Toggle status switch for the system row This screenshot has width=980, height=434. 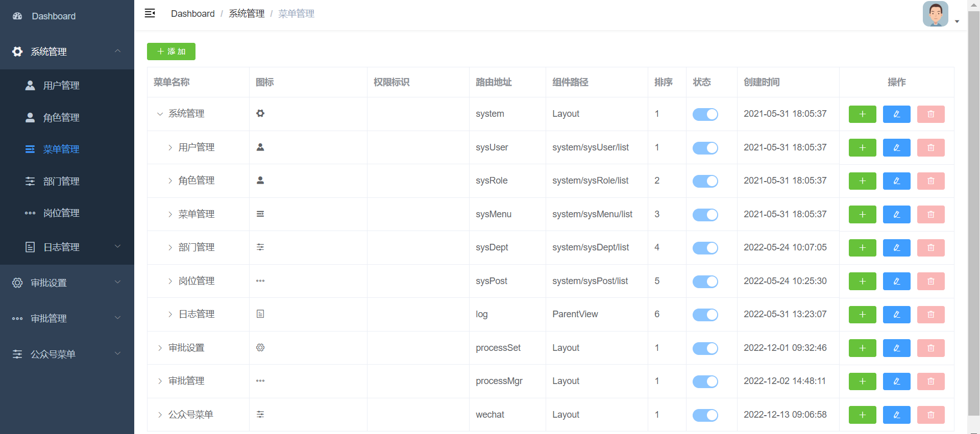pos(705,114)
